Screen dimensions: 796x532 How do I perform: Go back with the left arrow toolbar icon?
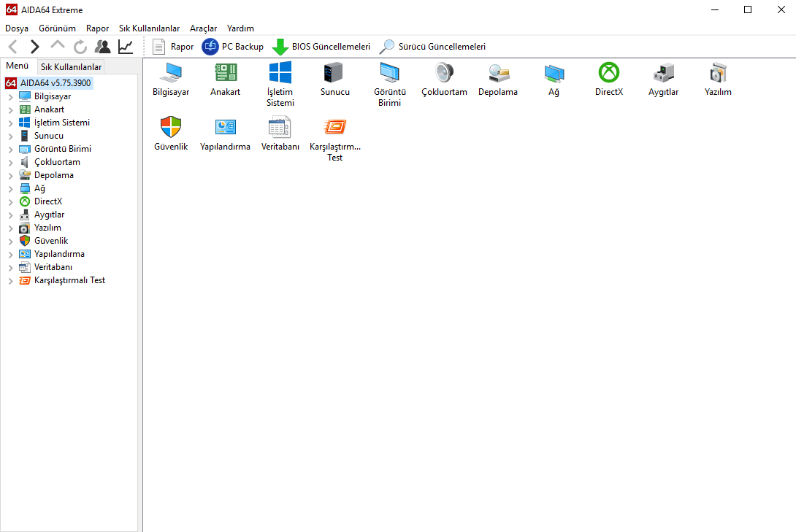[x=13, y=47]
